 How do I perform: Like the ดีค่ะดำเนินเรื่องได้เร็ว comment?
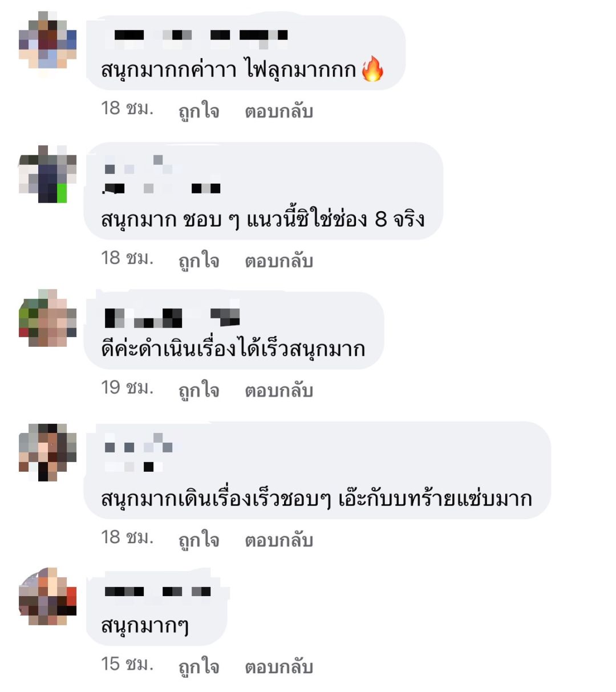click(x=198, y=390)
